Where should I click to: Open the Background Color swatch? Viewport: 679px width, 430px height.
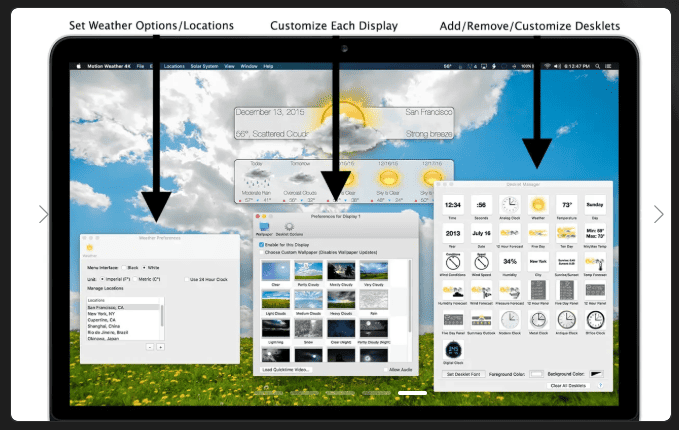coord(596,374)
